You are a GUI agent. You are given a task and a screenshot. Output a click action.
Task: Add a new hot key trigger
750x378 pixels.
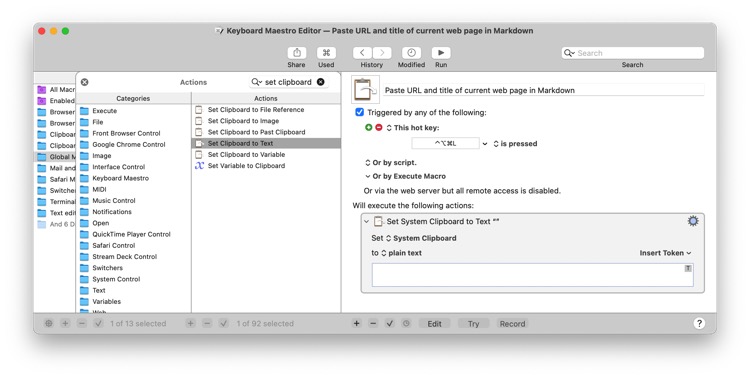(368, 128)
